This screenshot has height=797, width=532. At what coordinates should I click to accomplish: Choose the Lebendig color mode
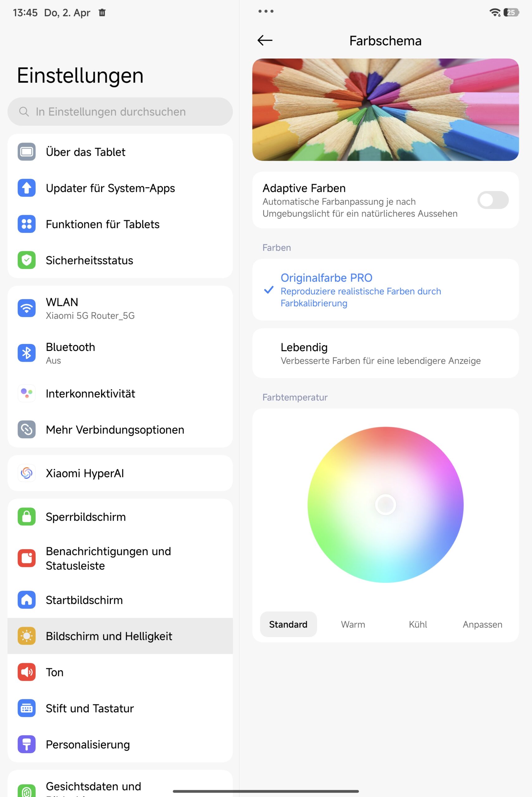pos(385,353)
